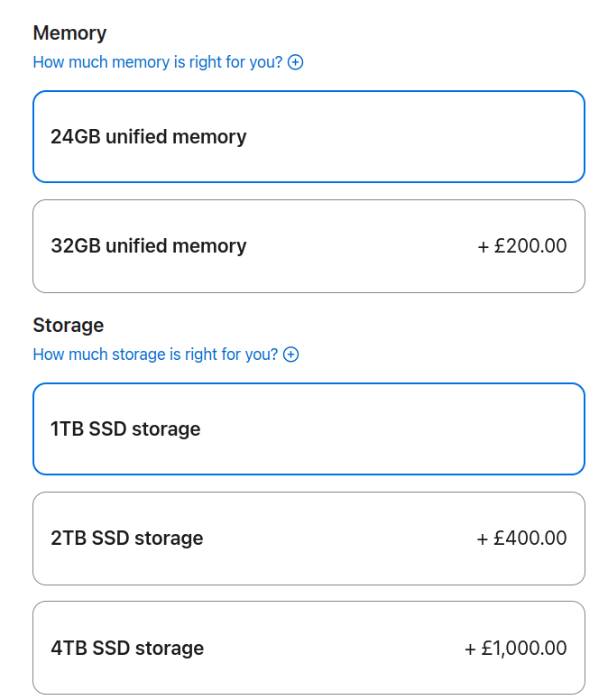Click the "24GB unified memory" label text
608x700 pixels.
(149, 137)
